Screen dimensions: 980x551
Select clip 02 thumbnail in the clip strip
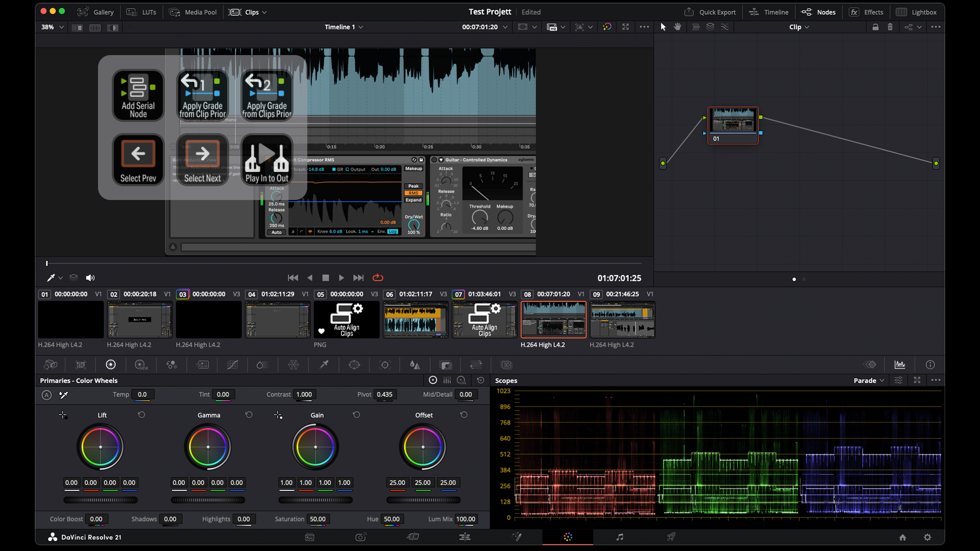tap(140, 320)
